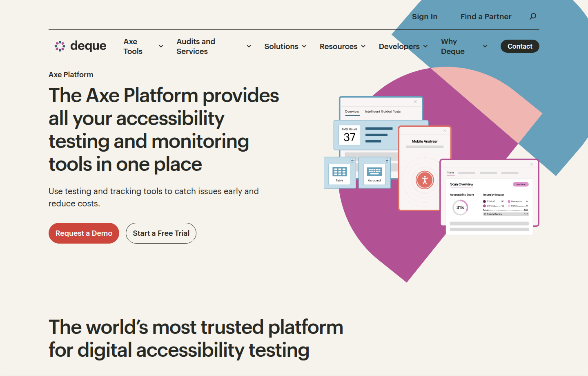Go to the Deque logo home link
The height and width of the screenshot is (376, 588).
(80, 46)
